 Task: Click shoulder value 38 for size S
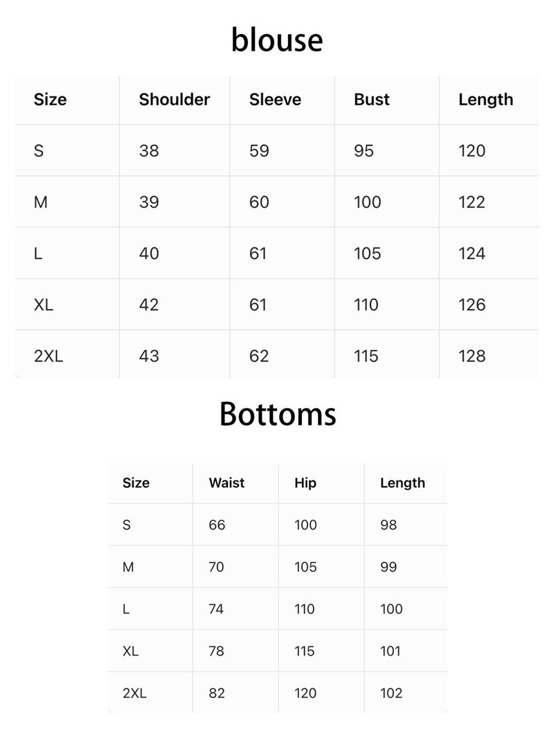[x=149, y=151]
